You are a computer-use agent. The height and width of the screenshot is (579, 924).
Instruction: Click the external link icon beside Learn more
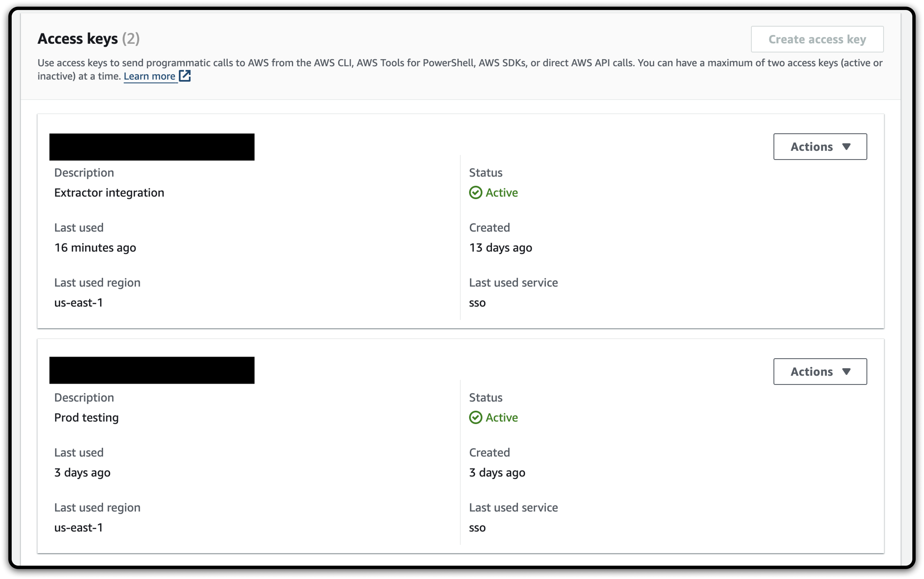(x=185, y=76)
